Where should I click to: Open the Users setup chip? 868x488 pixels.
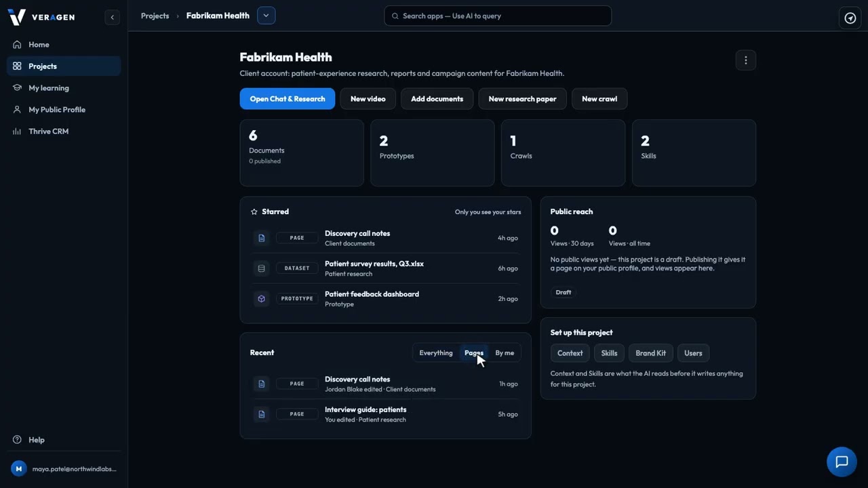[x=693, y=353]
